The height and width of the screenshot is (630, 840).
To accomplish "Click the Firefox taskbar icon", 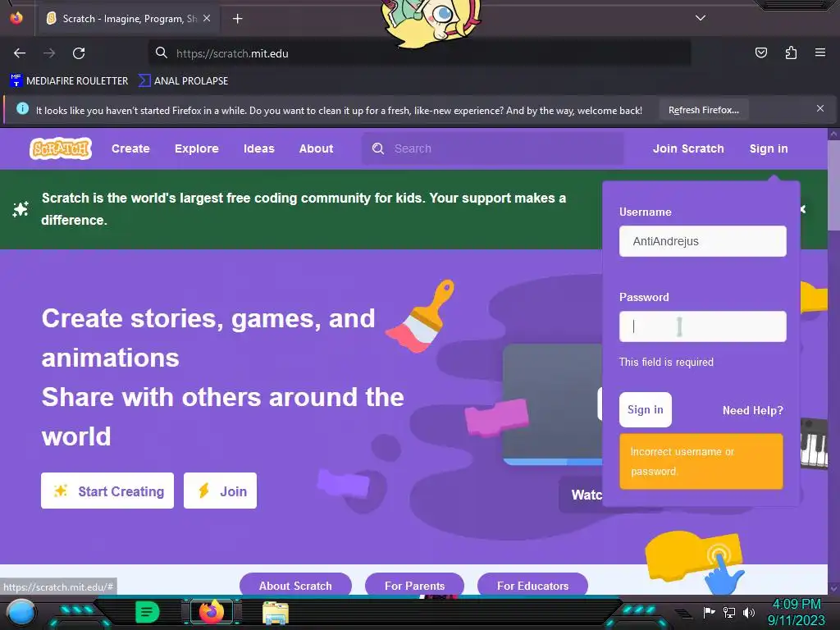I will tap(212, 612).
